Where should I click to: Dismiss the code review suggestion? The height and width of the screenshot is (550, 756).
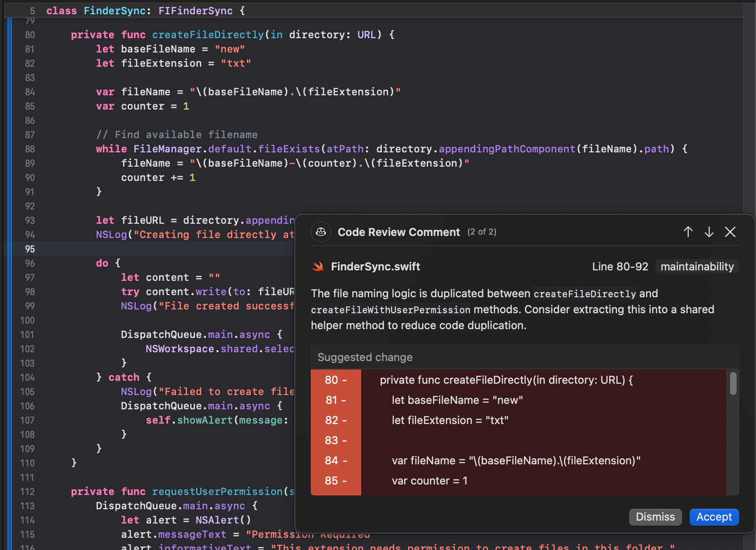tap(655, 517)
